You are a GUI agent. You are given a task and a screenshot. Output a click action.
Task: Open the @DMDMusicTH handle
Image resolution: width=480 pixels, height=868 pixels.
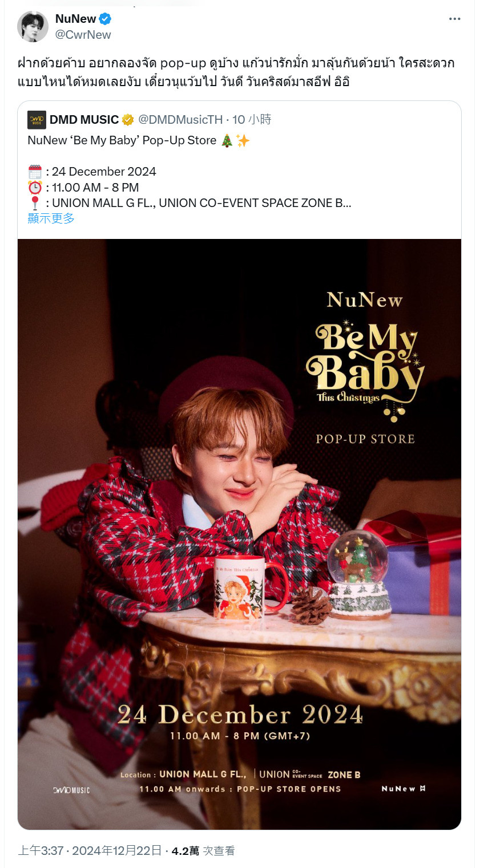pyautogui.click(x=180, y=120)
